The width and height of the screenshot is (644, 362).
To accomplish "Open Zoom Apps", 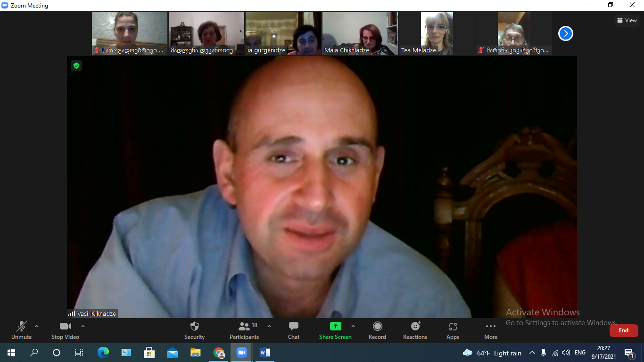I will point(453,330).
